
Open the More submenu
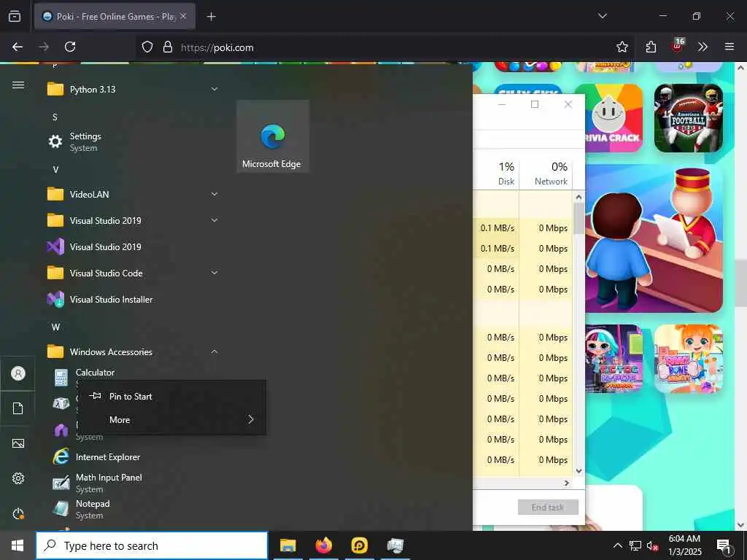tap(171, 419)
